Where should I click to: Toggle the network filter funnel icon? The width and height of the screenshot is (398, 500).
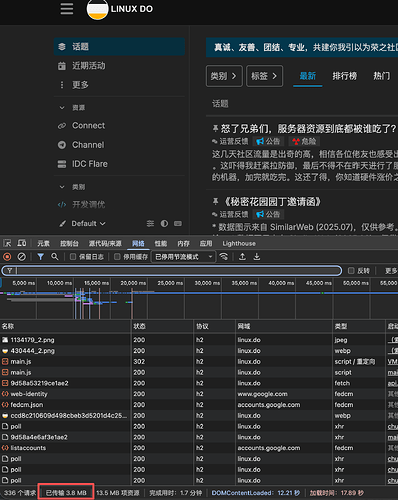pos(40,257)
